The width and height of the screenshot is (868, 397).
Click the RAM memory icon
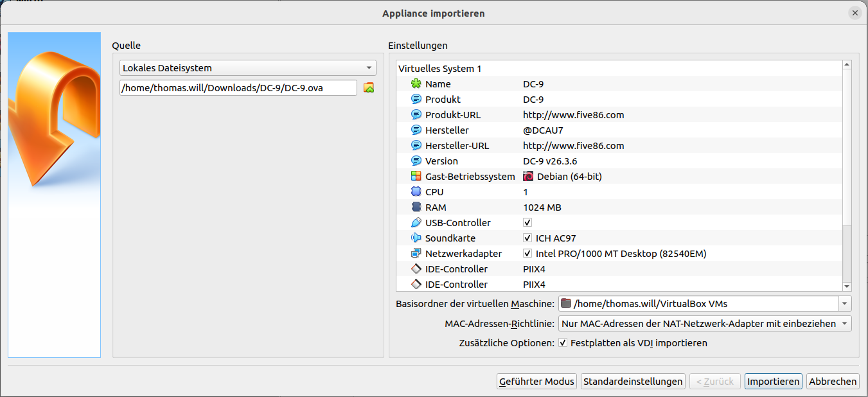(416, 207)
